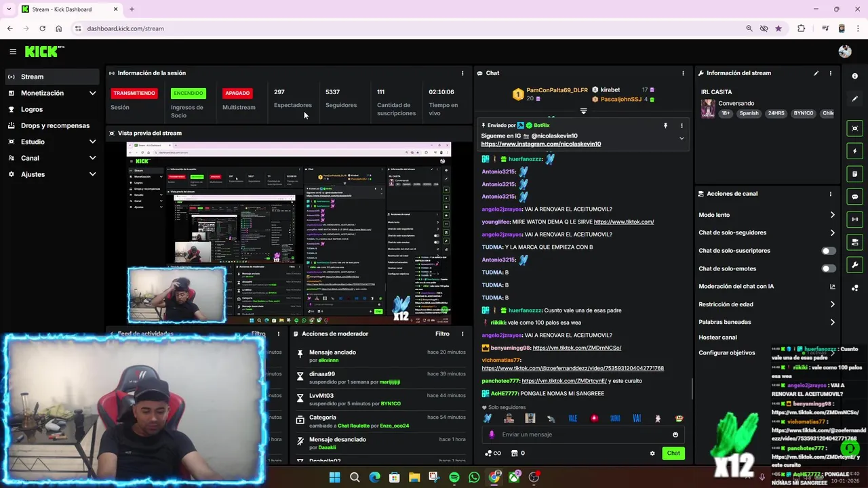Click the document icon in the right sidebar

(855, 174)
